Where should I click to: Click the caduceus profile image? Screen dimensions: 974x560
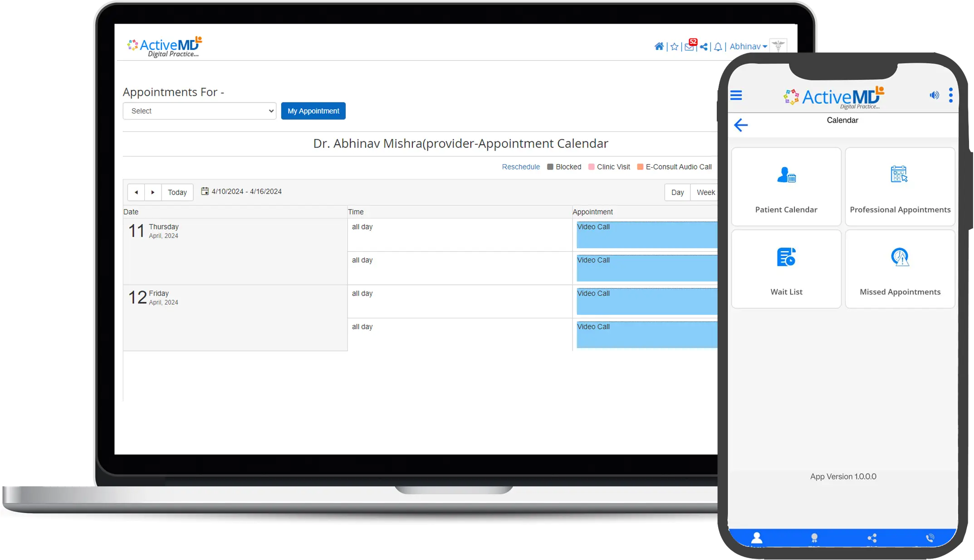(778, 46)
